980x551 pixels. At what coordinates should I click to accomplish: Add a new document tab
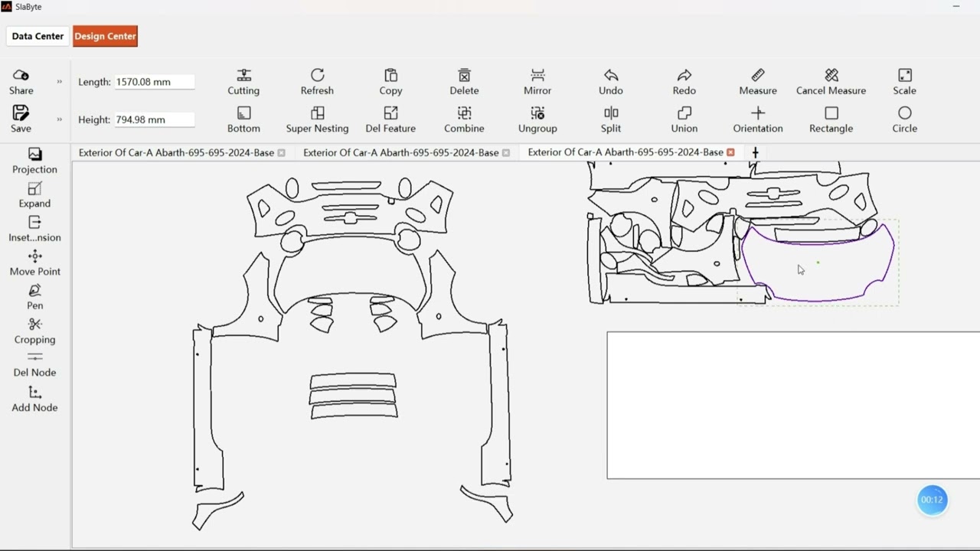click(x=755, y=152)
